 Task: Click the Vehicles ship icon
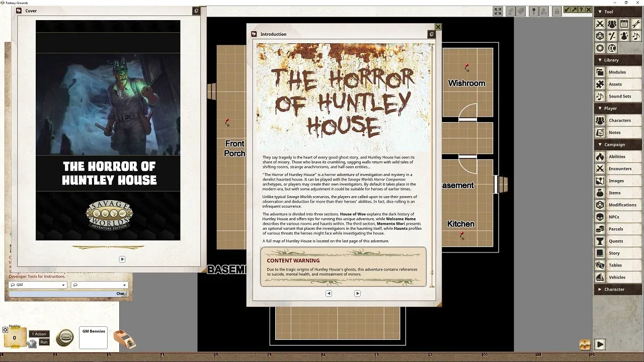pyautogui.click(x=600, y=277)
